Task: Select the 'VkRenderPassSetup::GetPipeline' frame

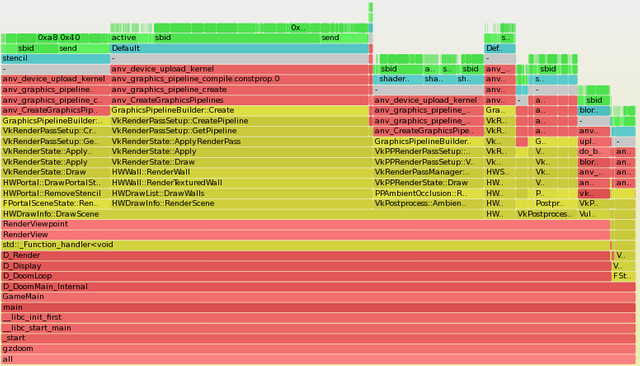Action: point(241,131)
